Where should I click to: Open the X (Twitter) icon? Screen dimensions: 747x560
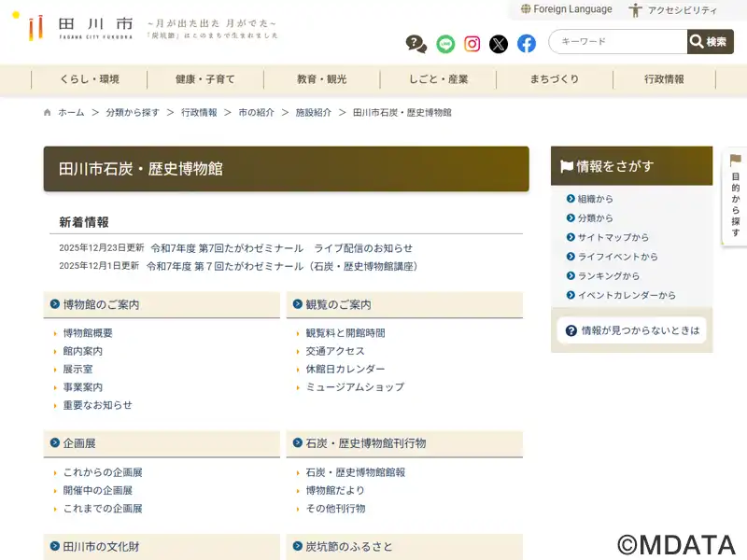click(499, 43)
